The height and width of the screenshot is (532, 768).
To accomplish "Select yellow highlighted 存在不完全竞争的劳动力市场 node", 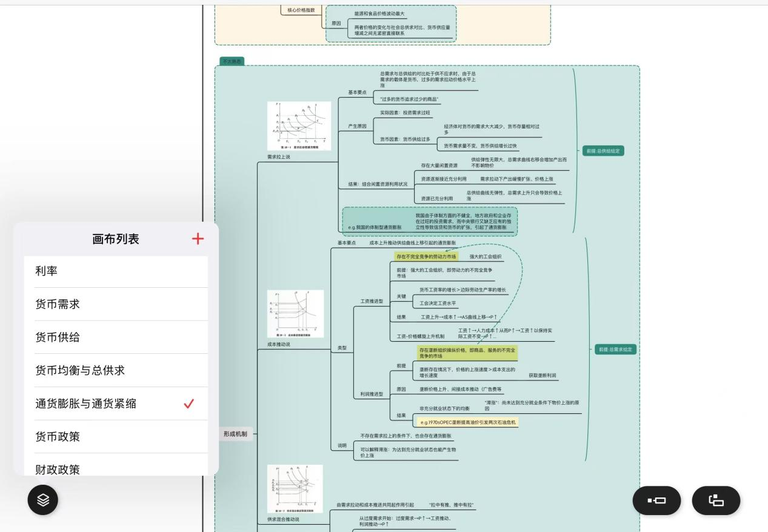I will (426, 256).
